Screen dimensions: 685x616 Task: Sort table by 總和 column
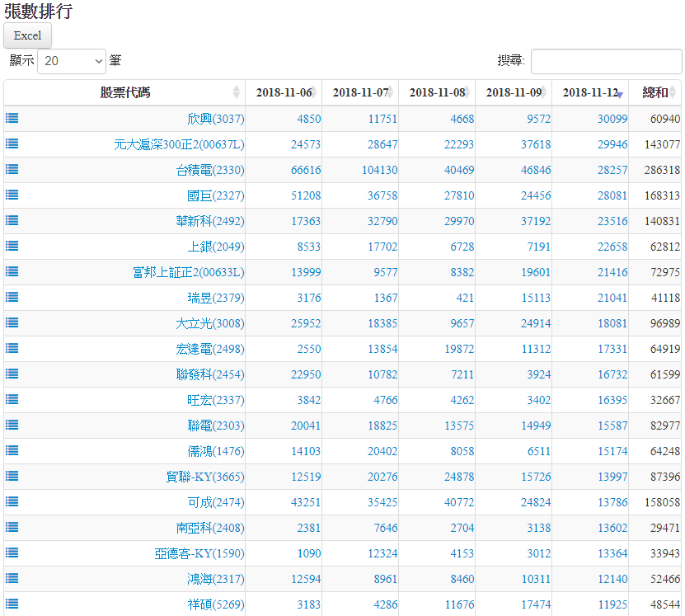[x=655, y=92]
